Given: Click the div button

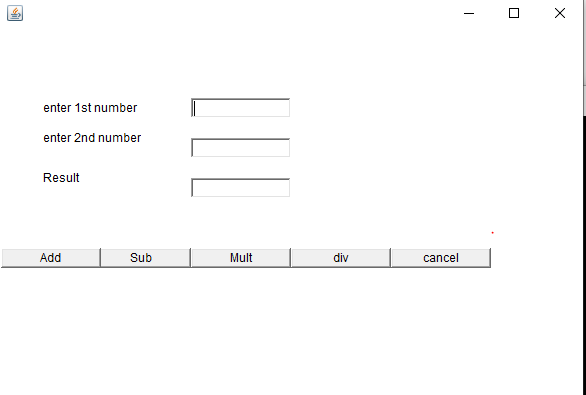Looking at the screenshot, I should (x=340, y=258).
